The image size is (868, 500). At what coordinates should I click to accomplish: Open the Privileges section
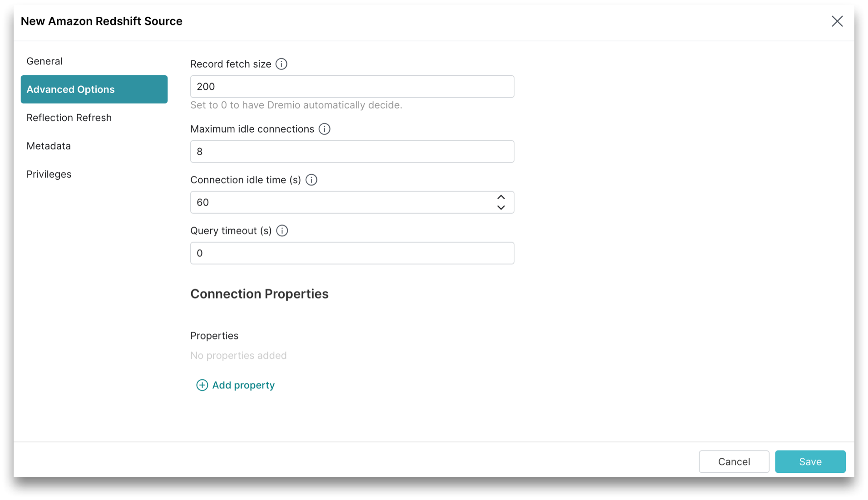tap(49, 174)
